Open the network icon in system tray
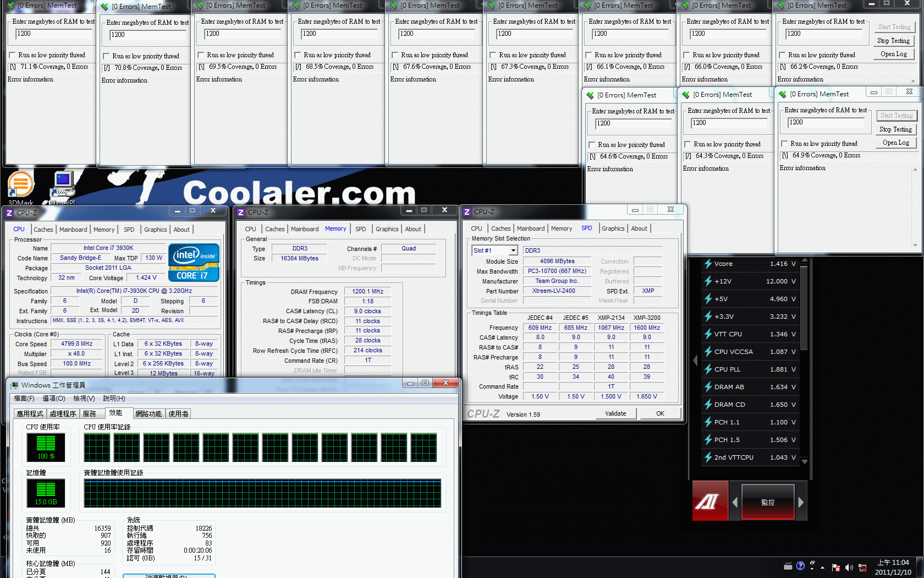The height and width of the screenshot is (578, 924). click(862, 568)
